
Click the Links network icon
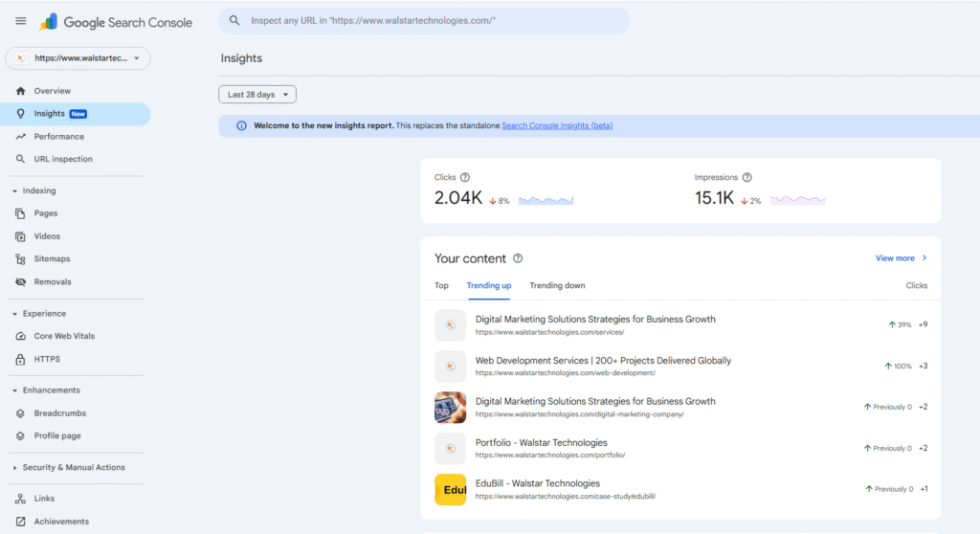[21, 499]
